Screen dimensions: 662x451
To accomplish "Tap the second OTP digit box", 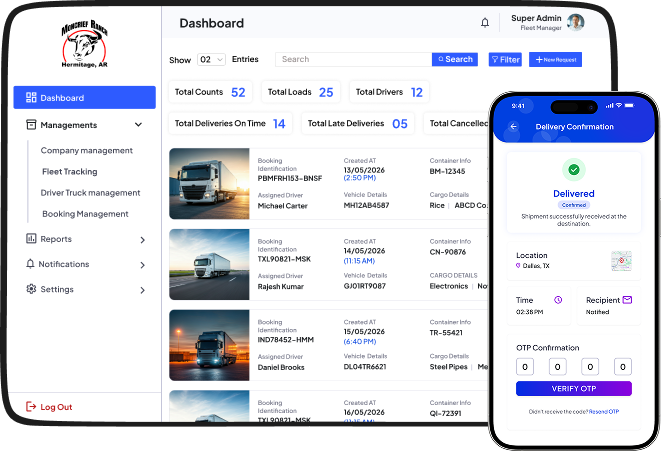I will (557, 367).
